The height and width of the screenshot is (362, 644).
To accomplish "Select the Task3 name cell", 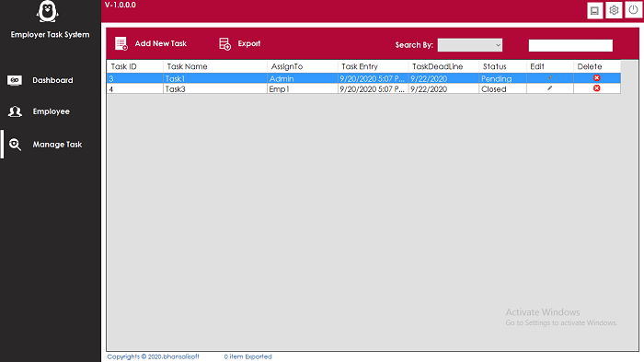I will click(214, 88).
